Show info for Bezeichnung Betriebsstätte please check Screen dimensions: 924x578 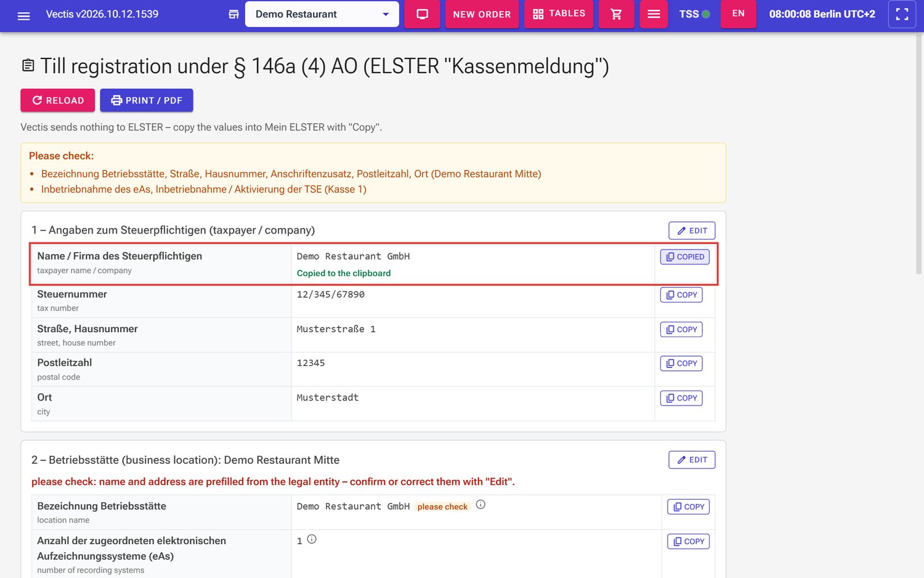[481, 505]
